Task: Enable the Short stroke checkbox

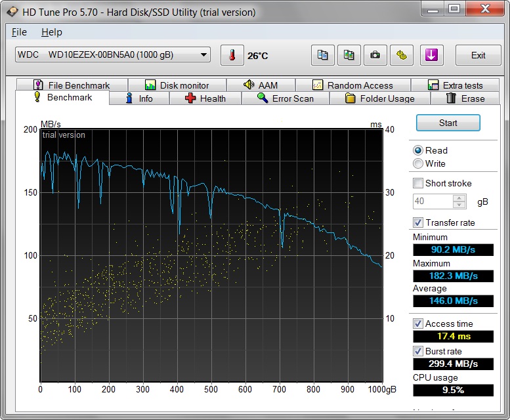Action: 418,183
